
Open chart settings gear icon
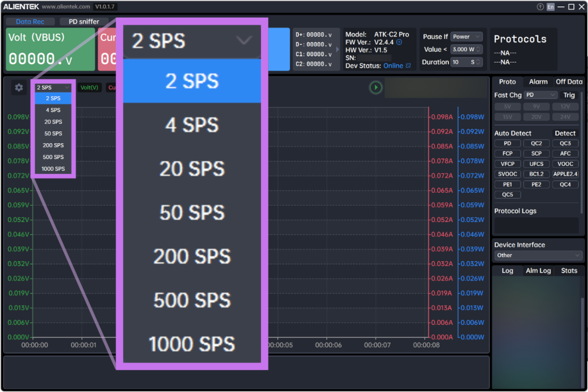19,88
